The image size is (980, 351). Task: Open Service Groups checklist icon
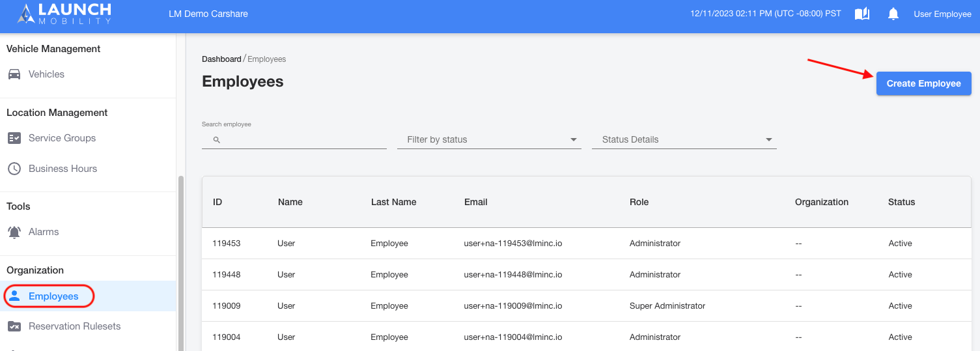(14, 138)
